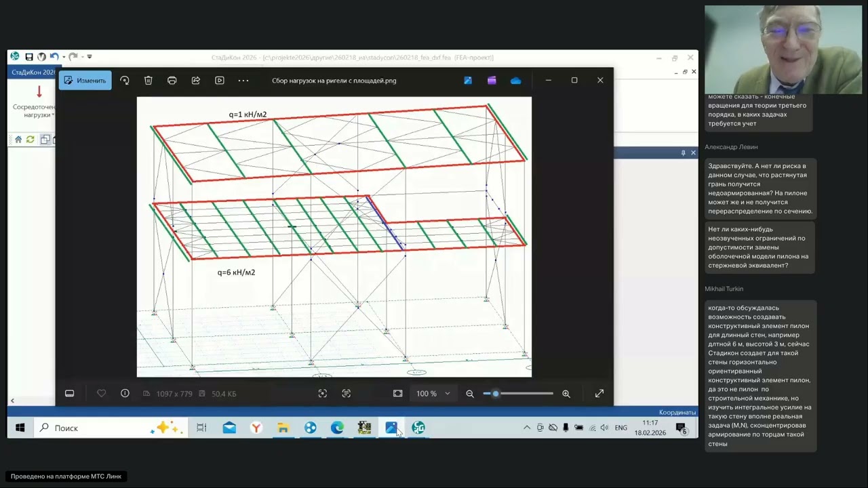
Task: Zoom in with plus magnifier
Action: [x=566, y=393]
